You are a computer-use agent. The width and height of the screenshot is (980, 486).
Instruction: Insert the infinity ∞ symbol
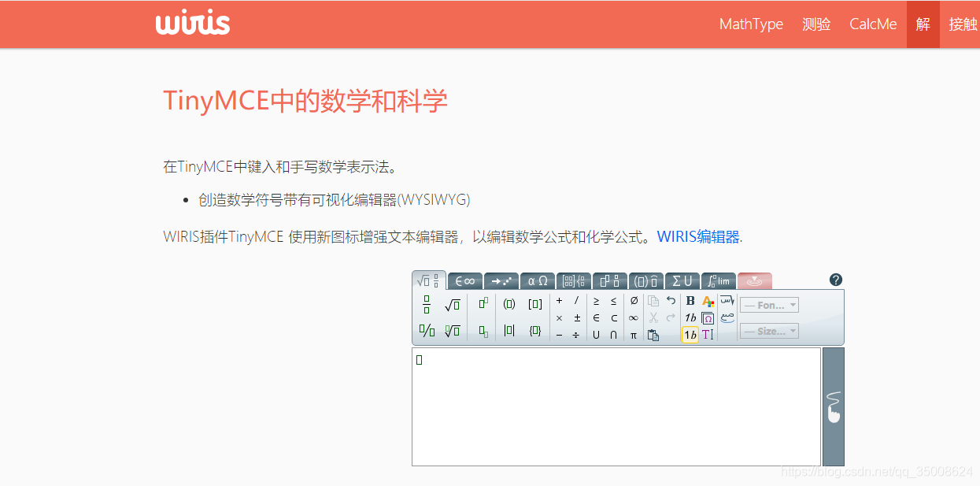pos(634,318)
